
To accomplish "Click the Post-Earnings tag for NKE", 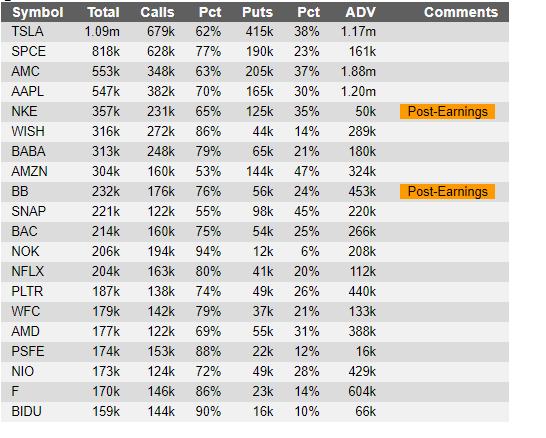I will pyautogui.click(x=447, y=112).
